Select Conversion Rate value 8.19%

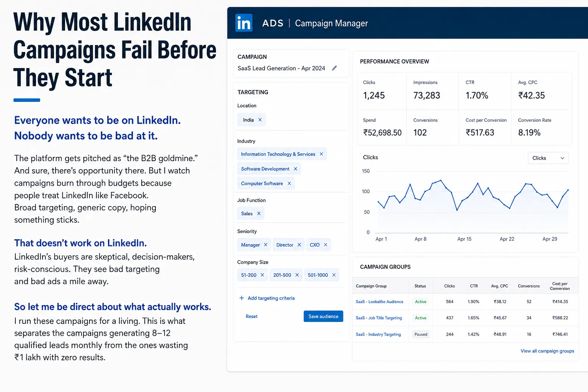pyautogui.click(x=529, y=132)
